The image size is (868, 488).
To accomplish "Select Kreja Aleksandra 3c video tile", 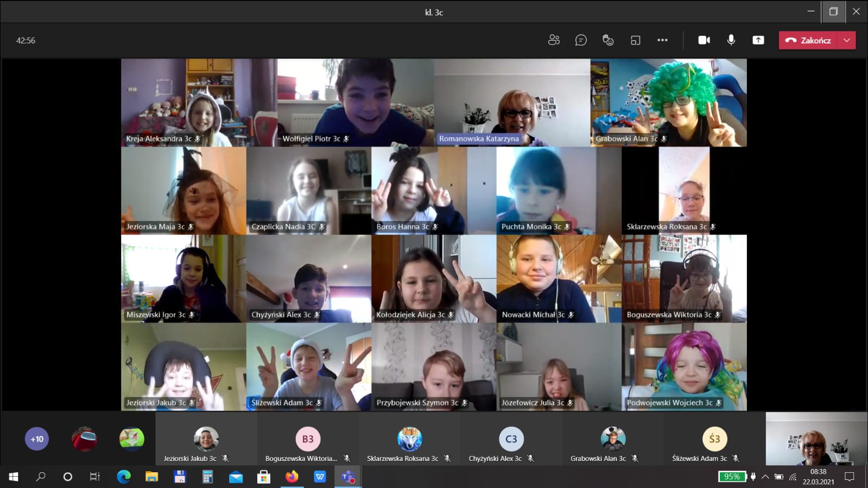I will pos(199,103).
